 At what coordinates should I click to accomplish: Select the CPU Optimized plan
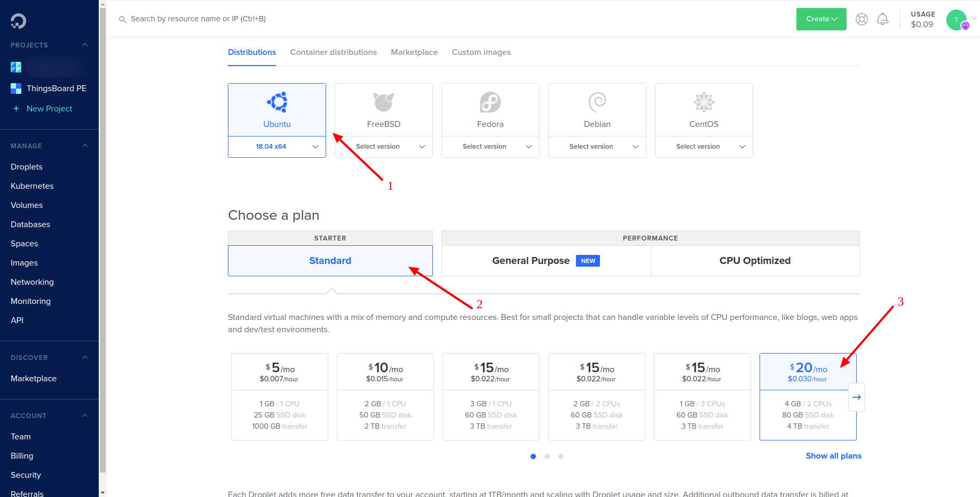755,261
